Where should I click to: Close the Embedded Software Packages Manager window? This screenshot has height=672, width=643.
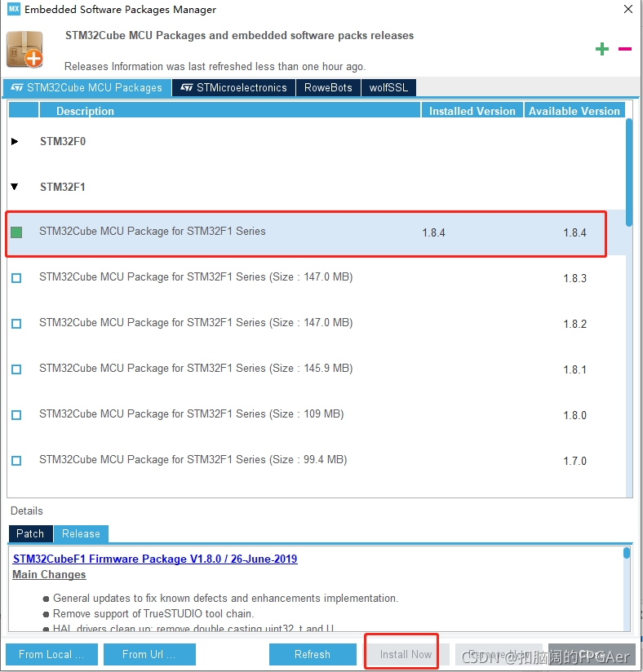(628, 9)
